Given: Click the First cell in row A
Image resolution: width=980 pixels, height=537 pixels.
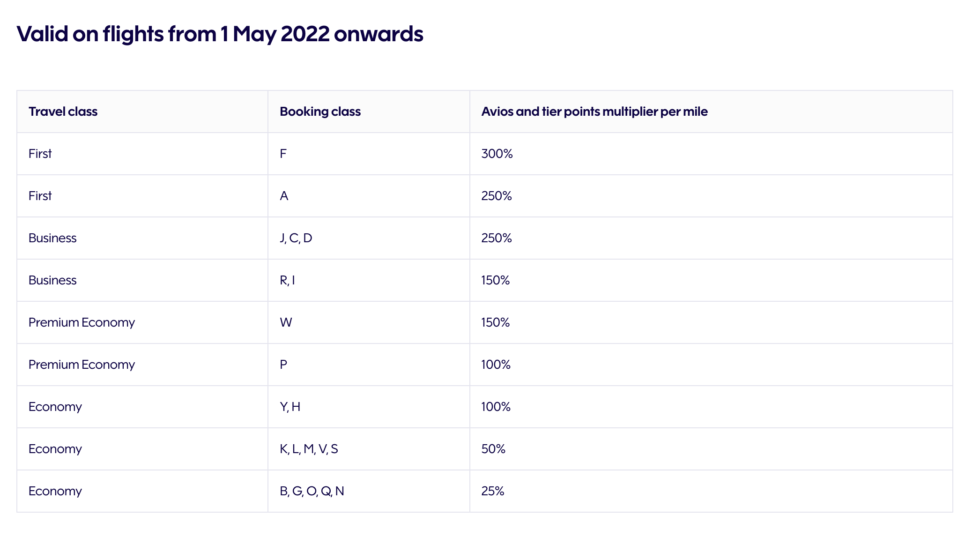Looking at the screenshot, I should click(142, 196).
